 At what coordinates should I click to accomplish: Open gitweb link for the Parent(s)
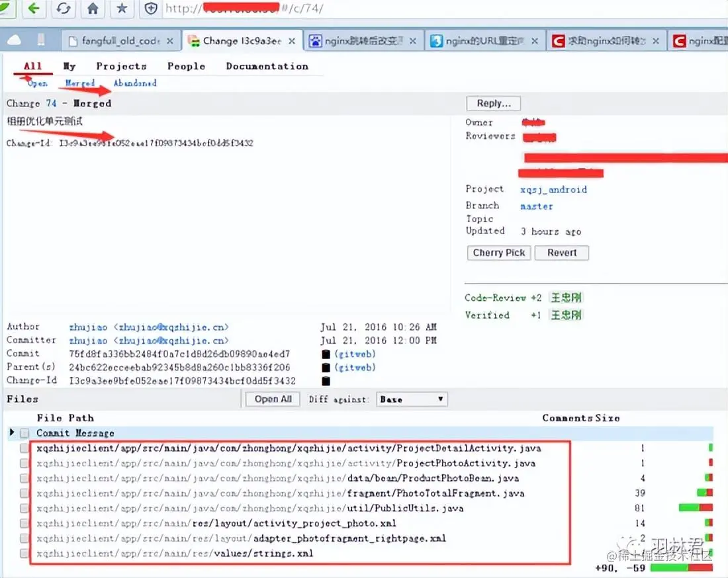(x=355, y=368)
